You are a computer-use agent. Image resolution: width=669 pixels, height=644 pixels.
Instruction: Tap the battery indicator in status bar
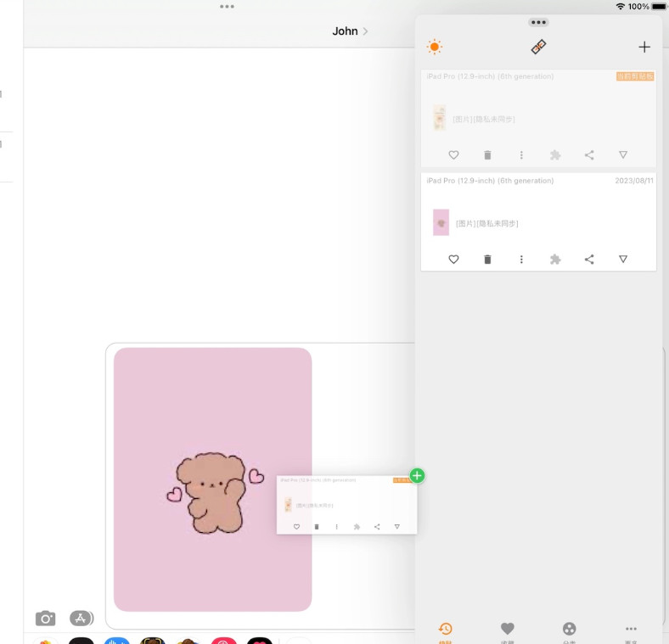point(658,7)
